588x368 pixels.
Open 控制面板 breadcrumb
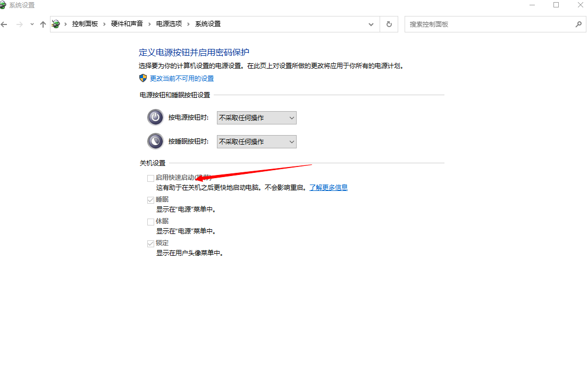[85, 24]
